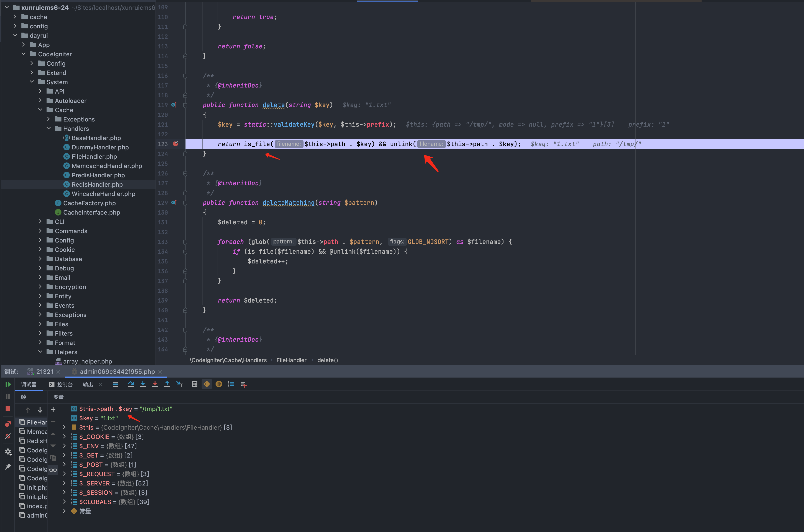Expand the $_GET array
804x532 pixels.
64,455
